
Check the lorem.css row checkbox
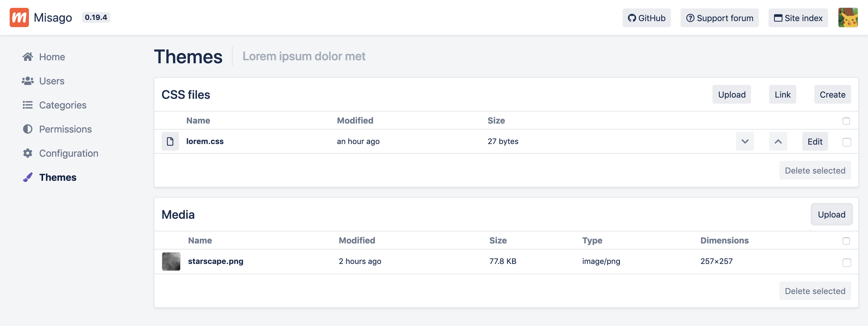[x=846, y=142]
